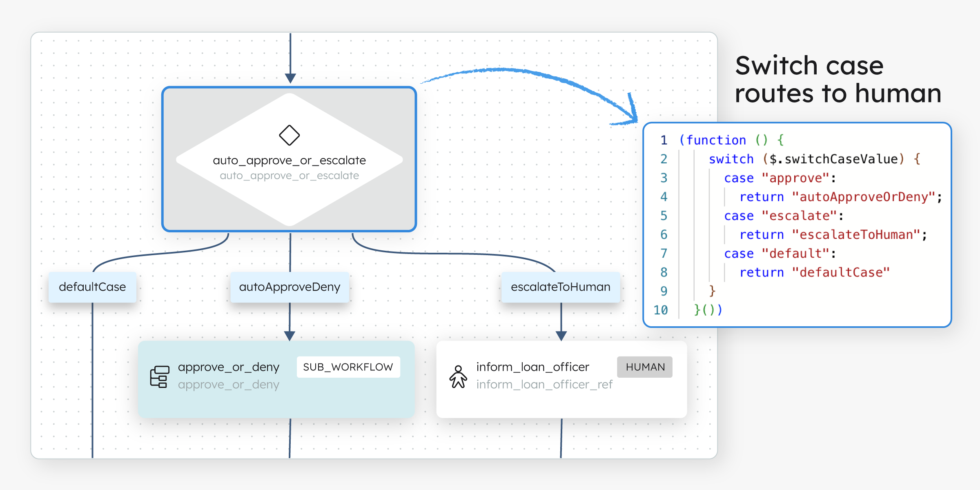Screen dimensions: 980x490
Task: Click the case "default" line in code
Action: click(779, 254)
